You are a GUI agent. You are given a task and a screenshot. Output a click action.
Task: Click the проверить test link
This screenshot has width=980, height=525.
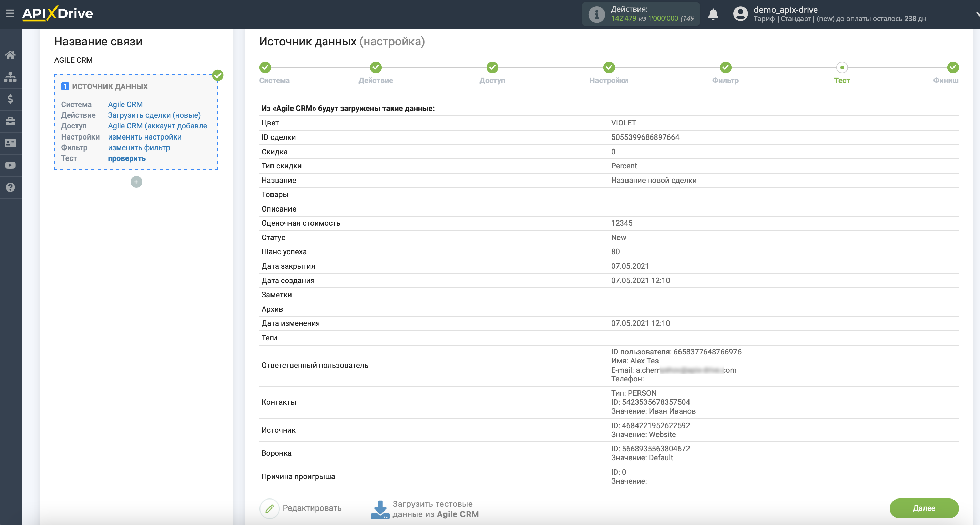[x=127, y=158]
